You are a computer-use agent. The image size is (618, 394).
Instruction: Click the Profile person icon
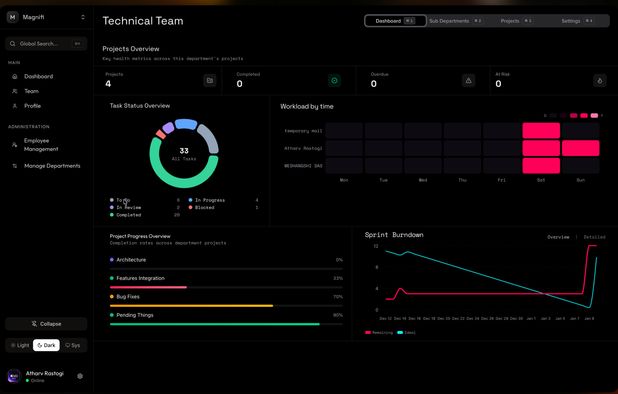click(15, 106)
